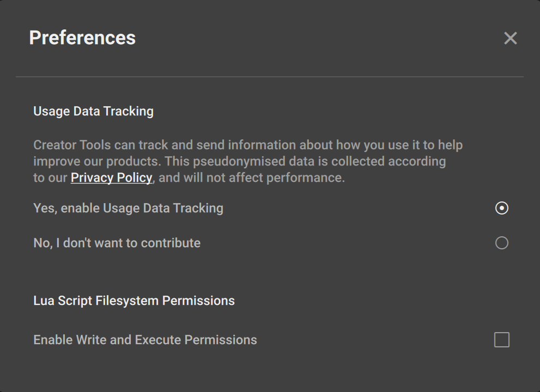Click the Usage Data Tracking section heading
This screenshot has width=540, height=392.
tap(93, 111)
